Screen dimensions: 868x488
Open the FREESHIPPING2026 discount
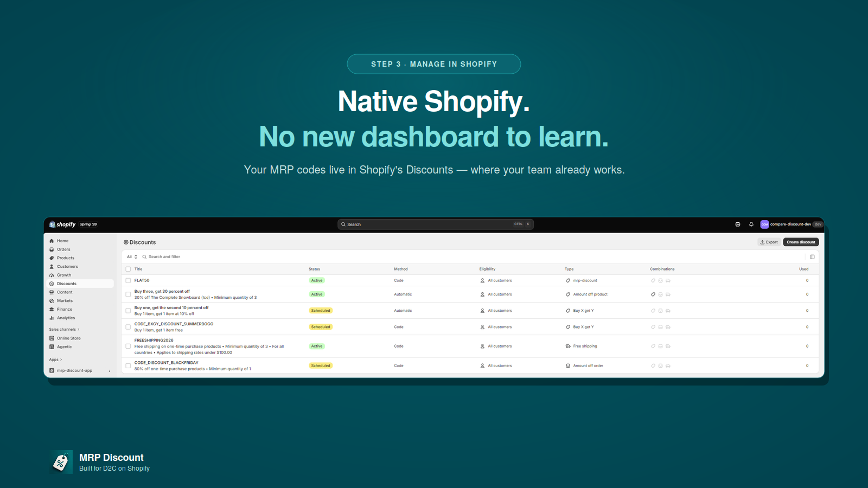coord(154,341)
